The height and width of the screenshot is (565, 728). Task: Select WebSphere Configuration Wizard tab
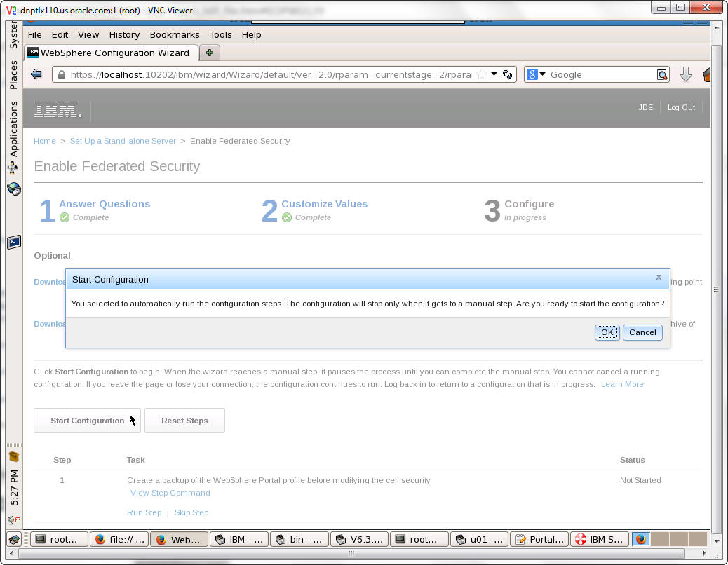(x=112, y=53)
